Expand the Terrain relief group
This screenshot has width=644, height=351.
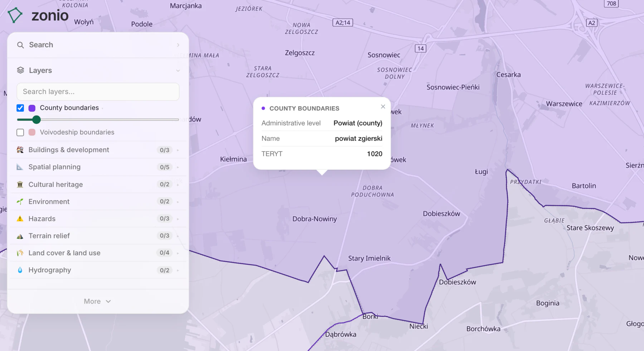point(178,236)
